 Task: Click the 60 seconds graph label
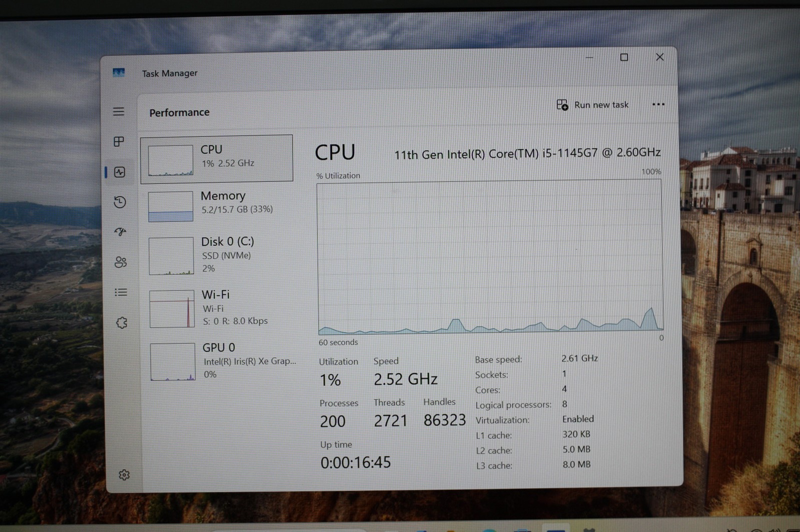338,342
